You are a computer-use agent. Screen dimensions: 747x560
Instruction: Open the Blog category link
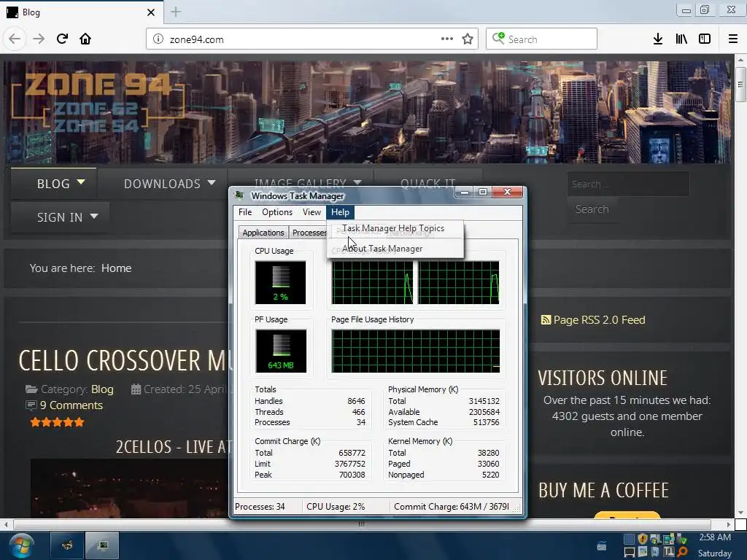[102, 389]
